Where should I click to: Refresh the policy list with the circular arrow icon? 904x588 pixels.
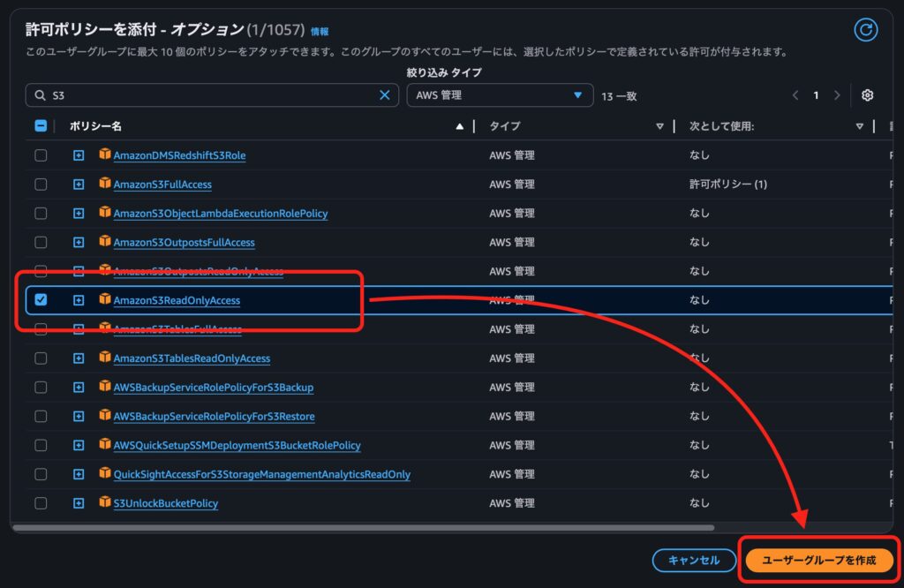coord(865,30)
